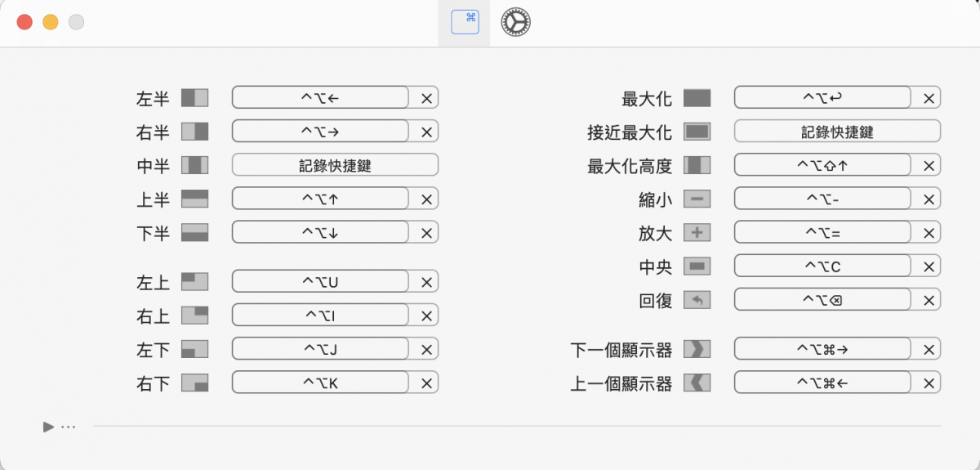This screenshot has height=470, width=980.
Task: Open the general settings gear tab
Action: [x=515, y=22]
